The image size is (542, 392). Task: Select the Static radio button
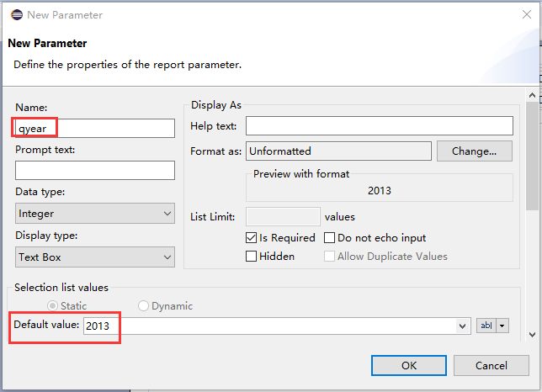[x=55, y=306]
